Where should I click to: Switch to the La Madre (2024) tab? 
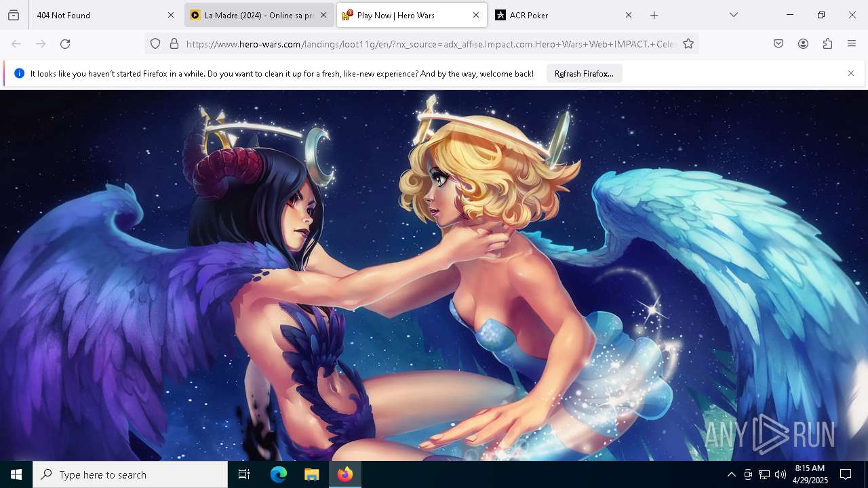(259, 15)
